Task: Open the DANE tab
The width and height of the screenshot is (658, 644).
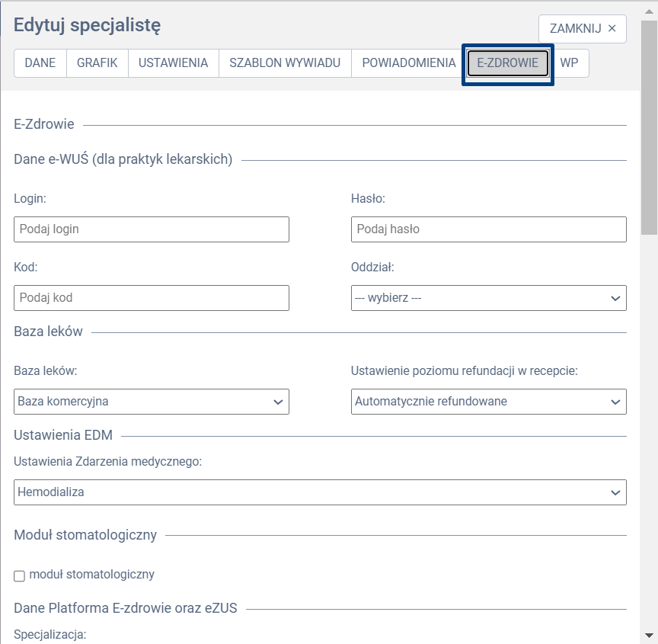Action: click(x=40, y=63)
